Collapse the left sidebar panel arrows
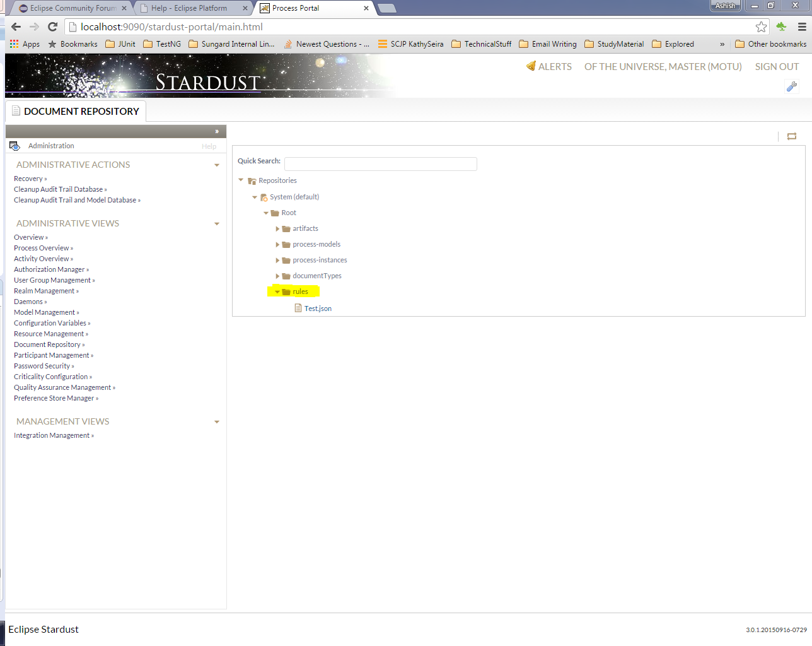The width and height of the screenshot is (812, 646). (217, 131)
